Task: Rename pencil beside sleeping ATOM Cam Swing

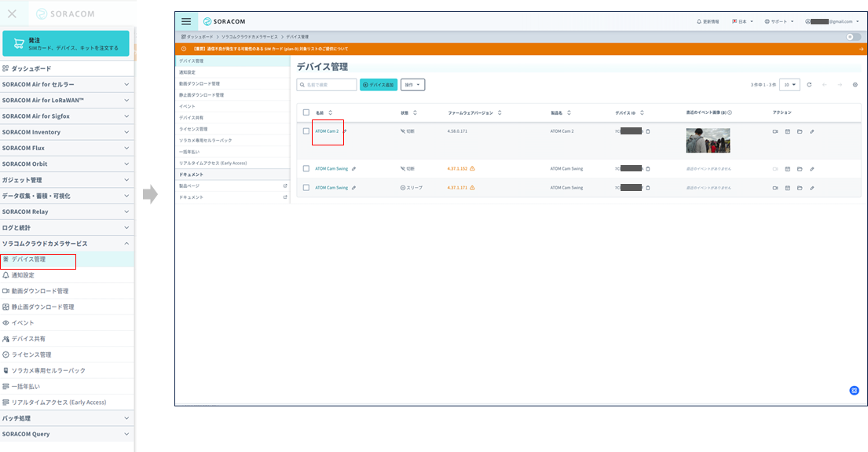Action: (x=353, y=188)
